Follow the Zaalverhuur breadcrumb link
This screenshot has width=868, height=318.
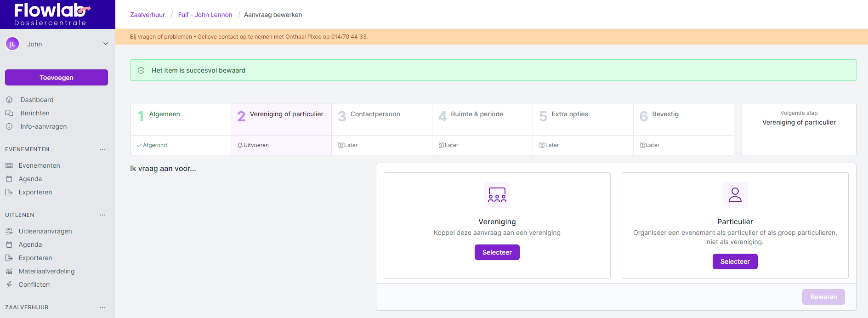pos(148,15)
